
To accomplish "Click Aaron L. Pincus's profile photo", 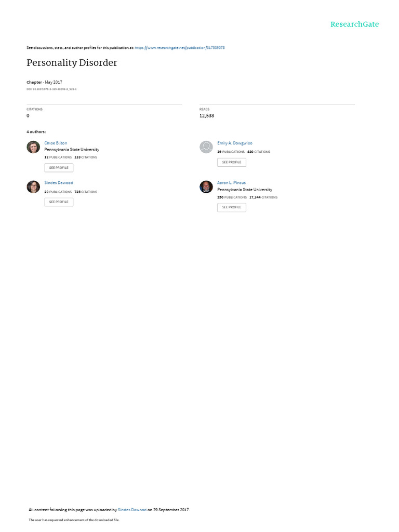I will point(206,187).
